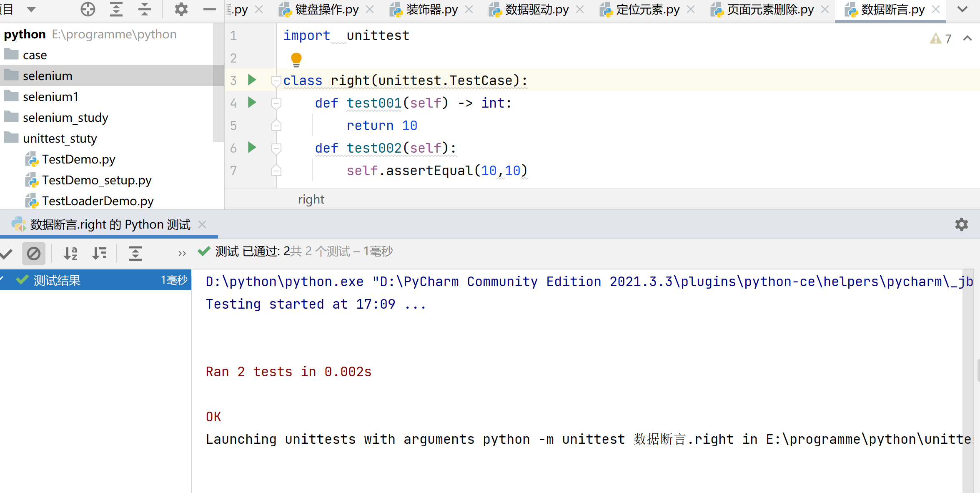
Task: Open TestLoaderDemo.py in project tree
Action: click(98, 201)
